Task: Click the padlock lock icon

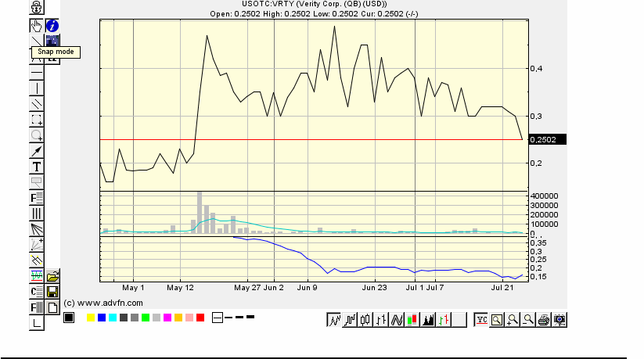Action: point(36,7)
